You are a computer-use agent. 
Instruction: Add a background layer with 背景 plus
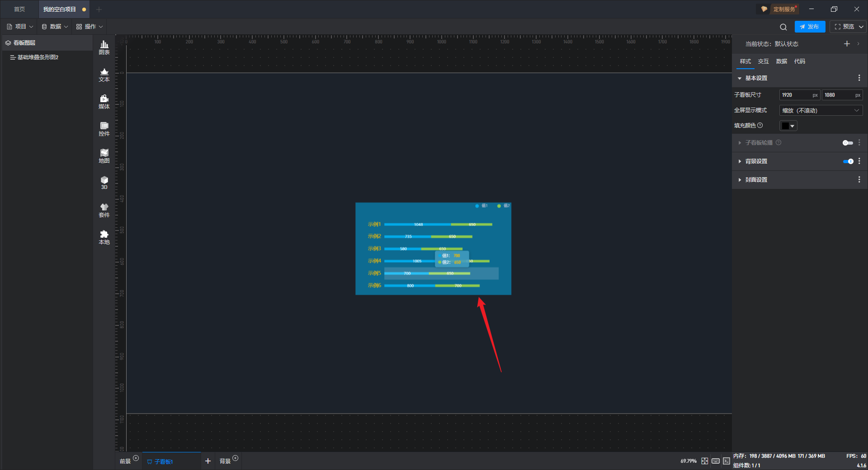click(x=236, y=458)
